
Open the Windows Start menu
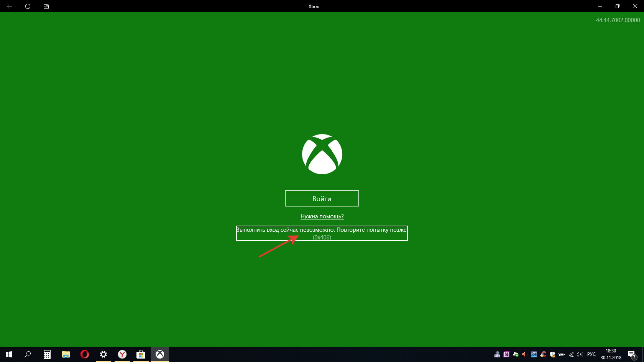click(9, 354)
